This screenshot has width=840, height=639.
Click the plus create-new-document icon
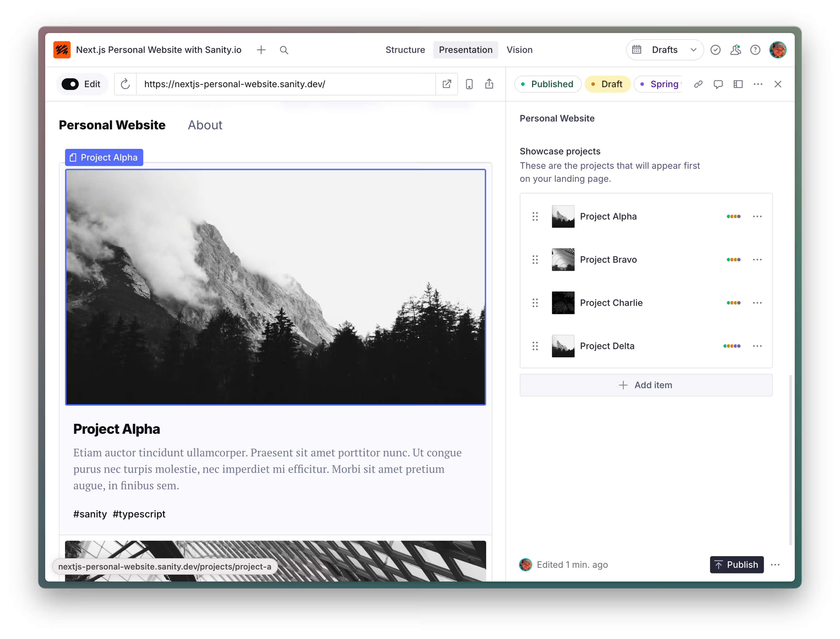(x=261, y=50)
